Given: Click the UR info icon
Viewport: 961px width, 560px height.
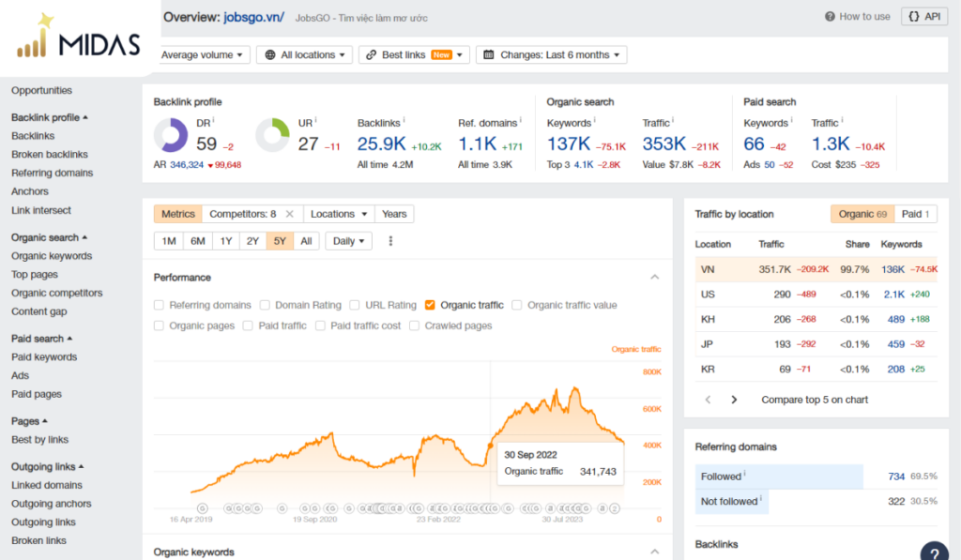Looking at the screenshot, I should (315, 120).
